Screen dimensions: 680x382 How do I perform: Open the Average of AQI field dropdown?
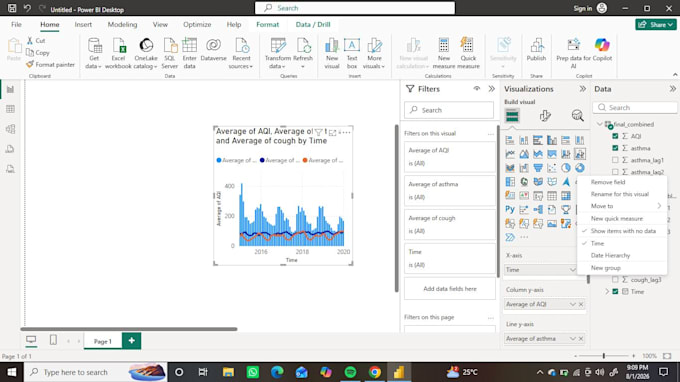coord(572,304)
